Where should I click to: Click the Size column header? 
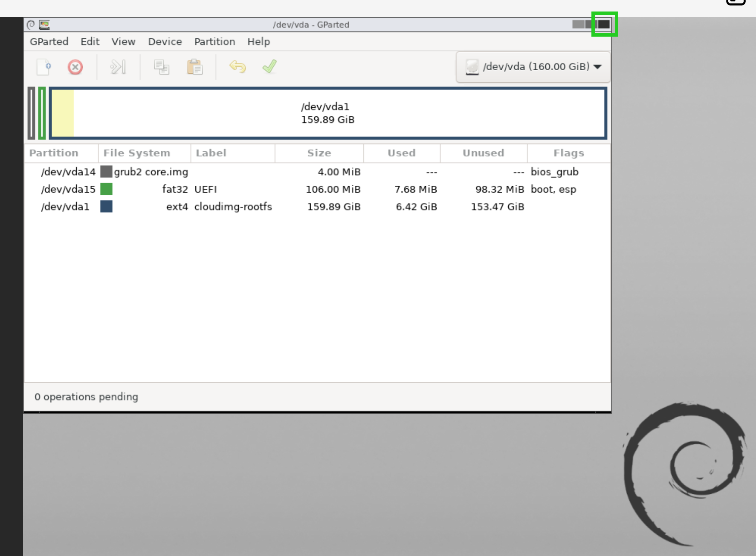point(319,153)
